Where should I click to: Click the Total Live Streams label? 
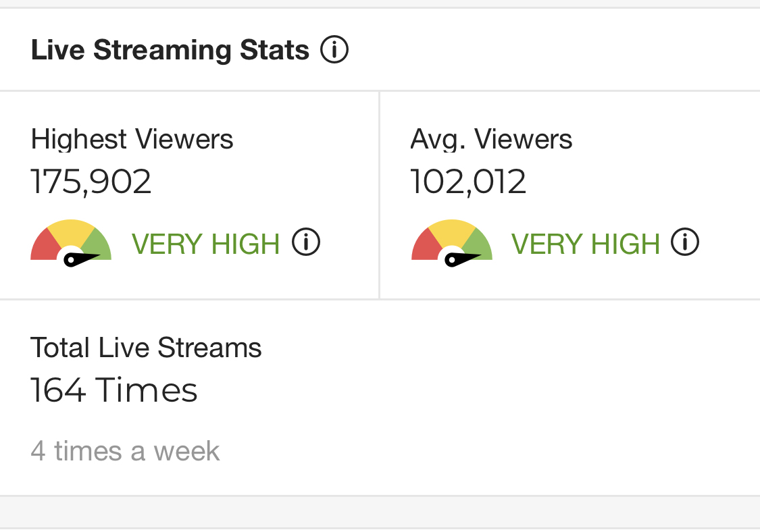[146, 348]
